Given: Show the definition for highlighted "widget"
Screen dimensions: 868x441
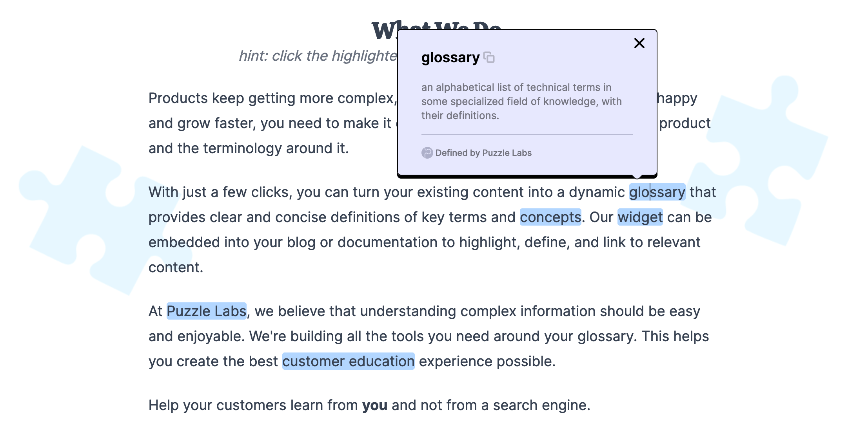Looking at the screenshot, I should [x=640, y=217].
